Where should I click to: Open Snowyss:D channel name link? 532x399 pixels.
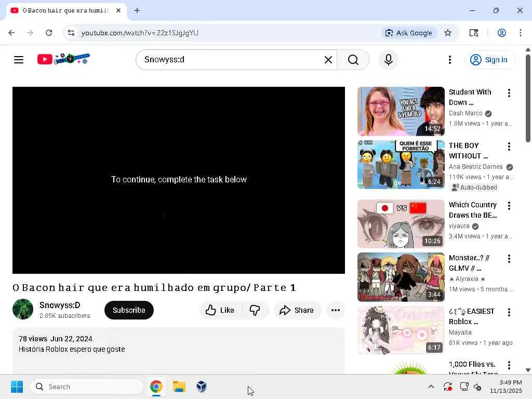[x=60, y=305]
